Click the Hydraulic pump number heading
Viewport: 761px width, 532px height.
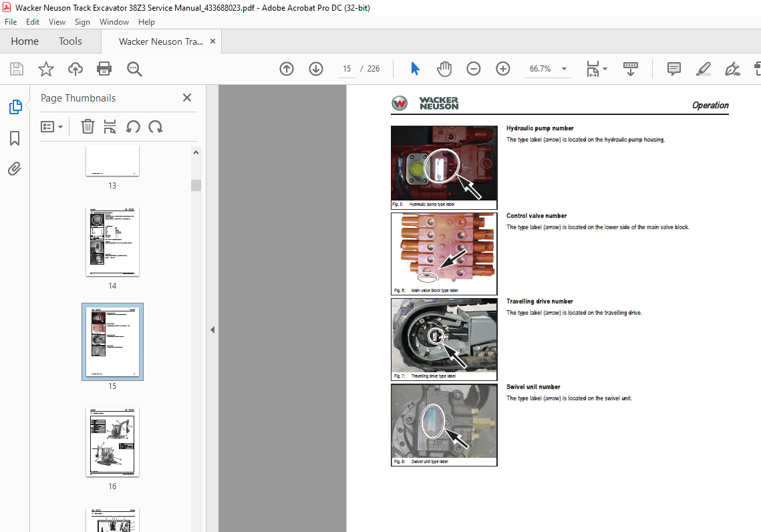540,128
